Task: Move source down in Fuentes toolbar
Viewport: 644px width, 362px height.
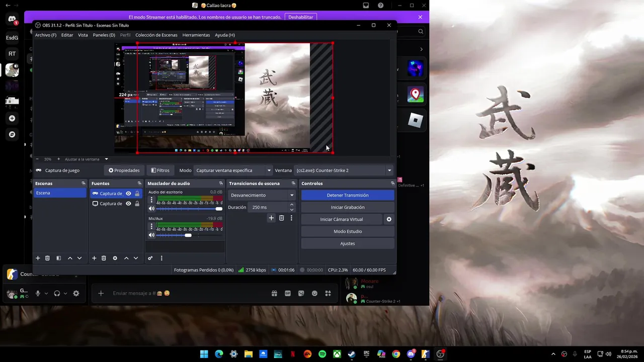Action: (136, 258)
